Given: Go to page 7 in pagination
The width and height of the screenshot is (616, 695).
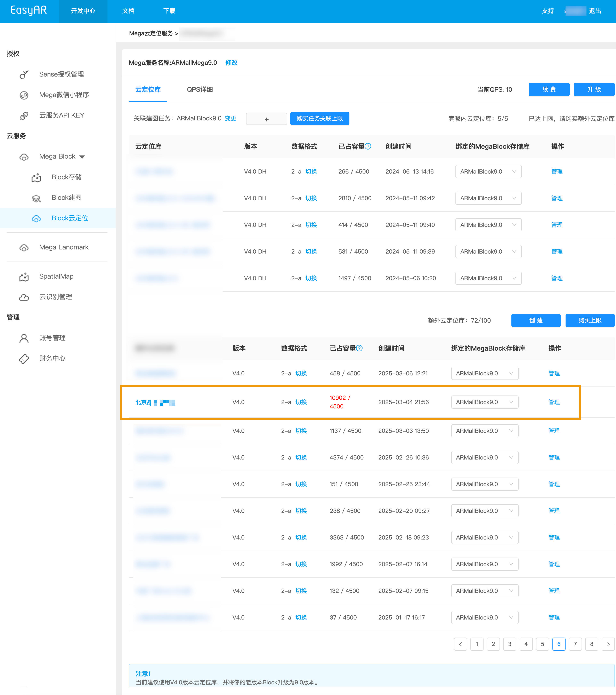Looking at the screenshot, I should pos(575,644).
